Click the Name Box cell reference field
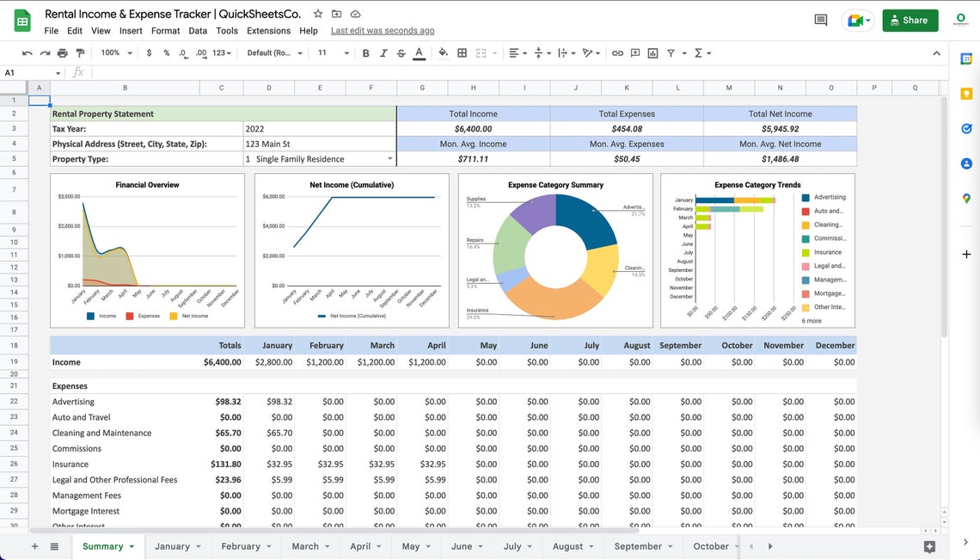Screen dimensions: 980x560 (26, 72)
